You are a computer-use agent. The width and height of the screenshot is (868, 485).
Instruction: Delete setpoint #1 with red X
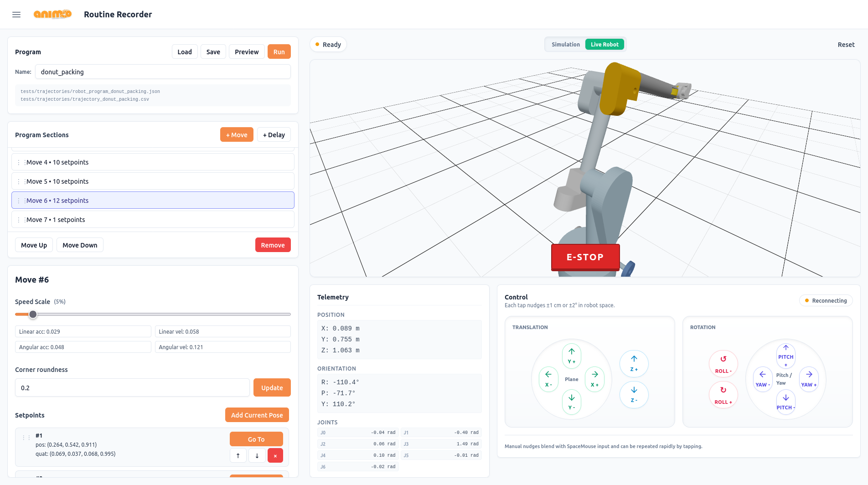(x=275, y=455)
